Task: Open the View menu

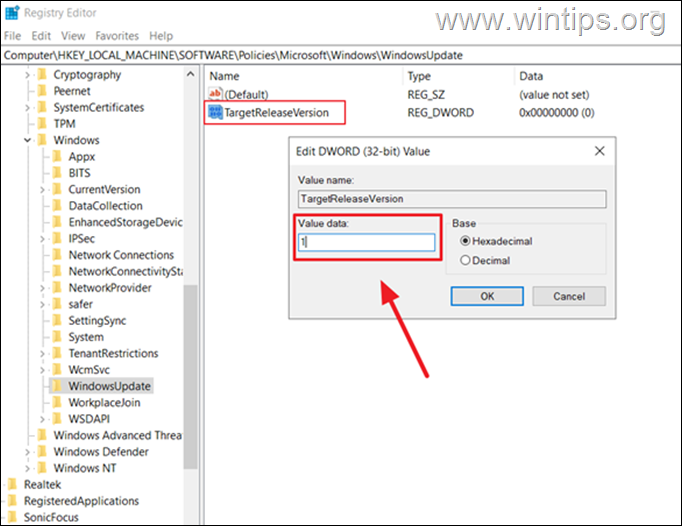Action: coord(73,36)
